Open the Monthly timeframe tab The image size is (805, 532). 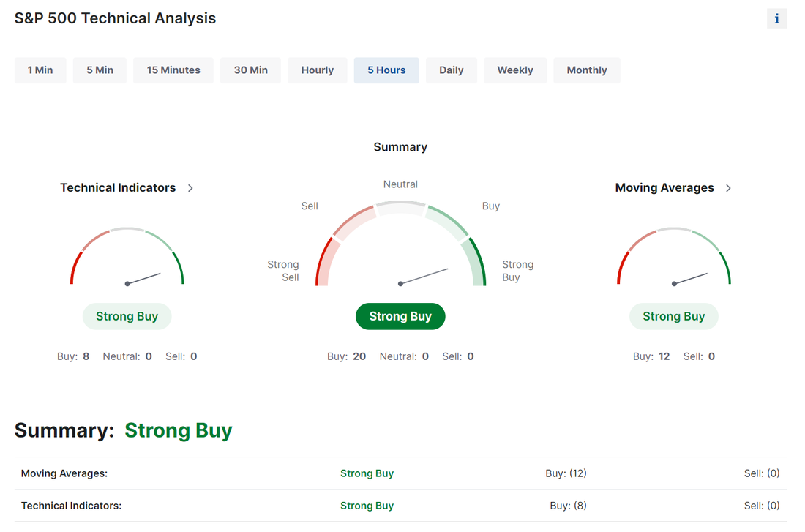click(587, 70)
